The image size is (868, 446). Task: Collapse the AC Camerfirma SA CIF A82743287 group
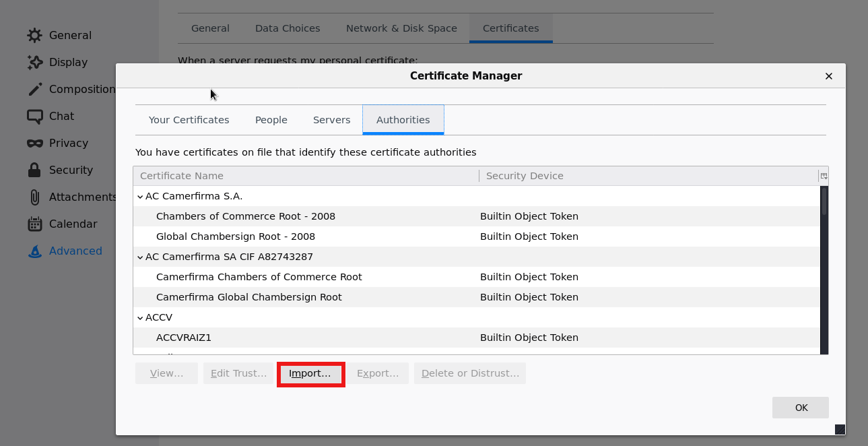pyautogui.click(x=140, y=257)
